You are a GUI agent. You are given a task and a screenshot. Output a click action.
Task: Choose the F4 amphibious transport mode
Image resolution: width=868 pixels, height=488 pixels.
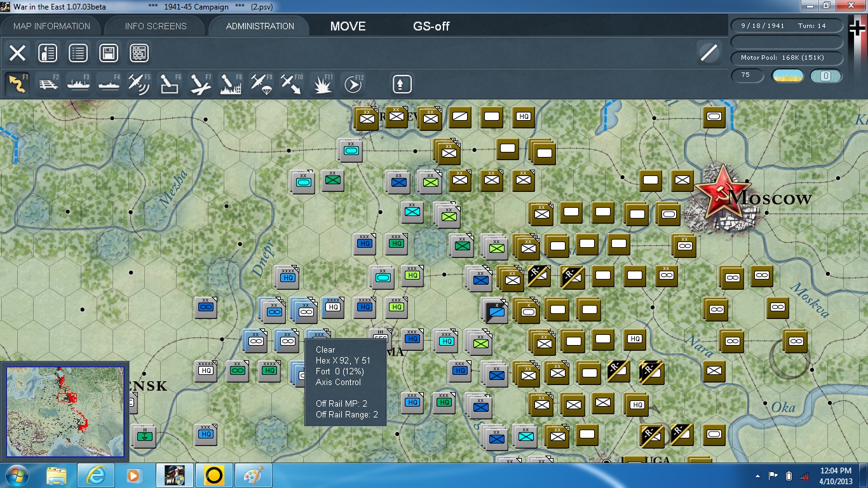[x=109, y=84]
